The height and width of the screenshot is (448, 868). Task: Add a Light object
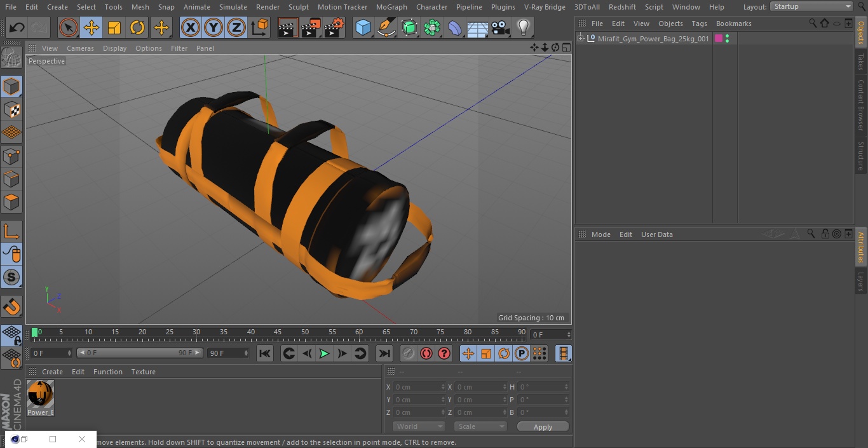point(524,28)
